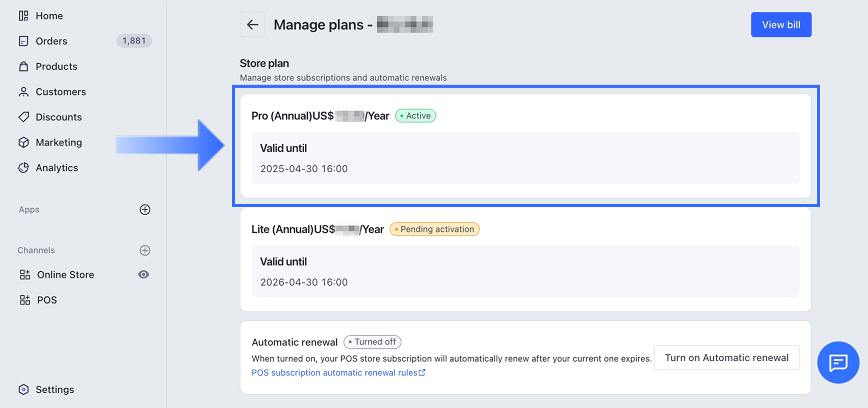Viewport: 868px width, 408px height.
Task: Select the Pro (Annual) active plan card
Action: [x=525, y=146]
